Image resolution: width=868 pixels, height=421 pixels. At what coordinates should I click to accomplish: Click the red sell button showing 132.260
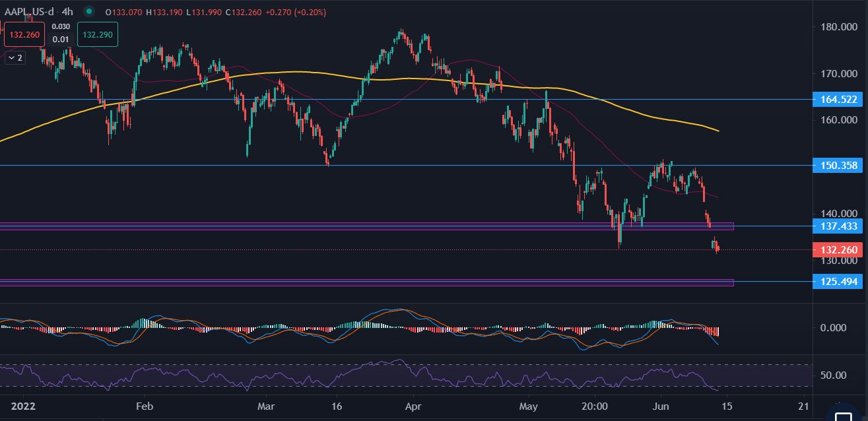[x=24, y=34]
